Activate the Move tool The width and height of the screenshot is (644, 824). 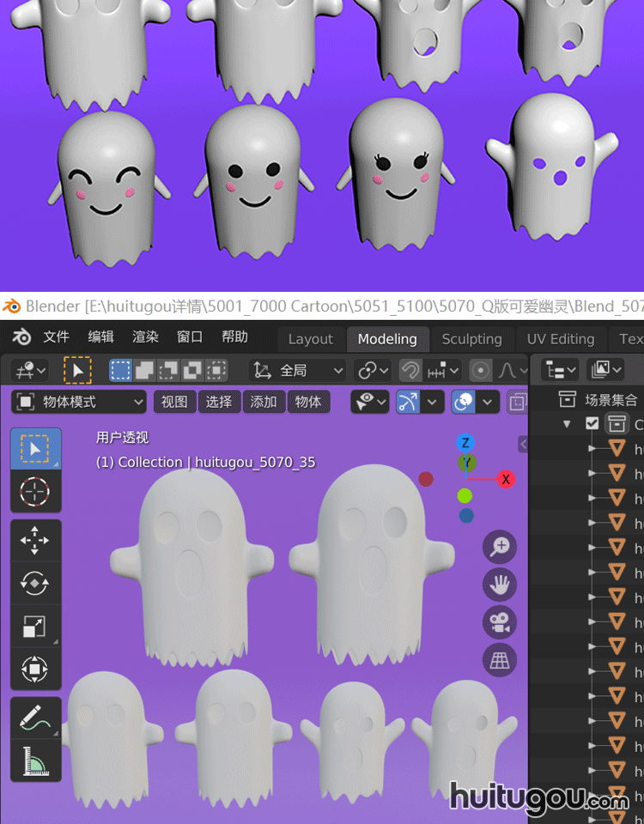(x=35, y=541)
